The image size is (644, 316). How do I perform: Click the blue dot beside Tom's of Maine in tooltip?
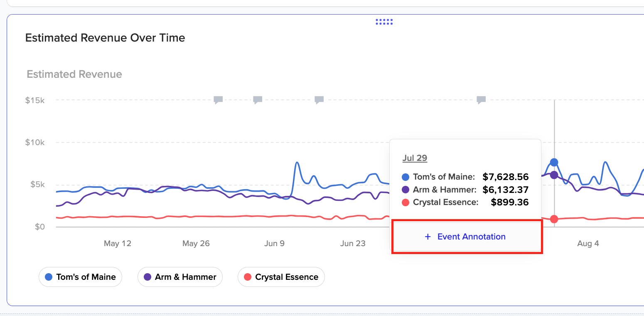tap(406, 177)
